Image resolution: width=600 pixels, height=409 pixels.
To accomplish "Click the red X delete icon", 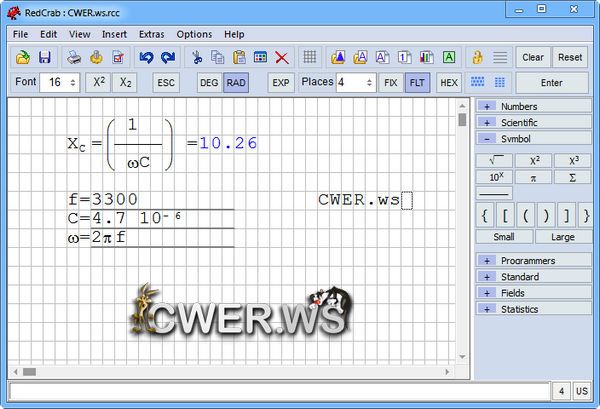I will coord(282,58).
